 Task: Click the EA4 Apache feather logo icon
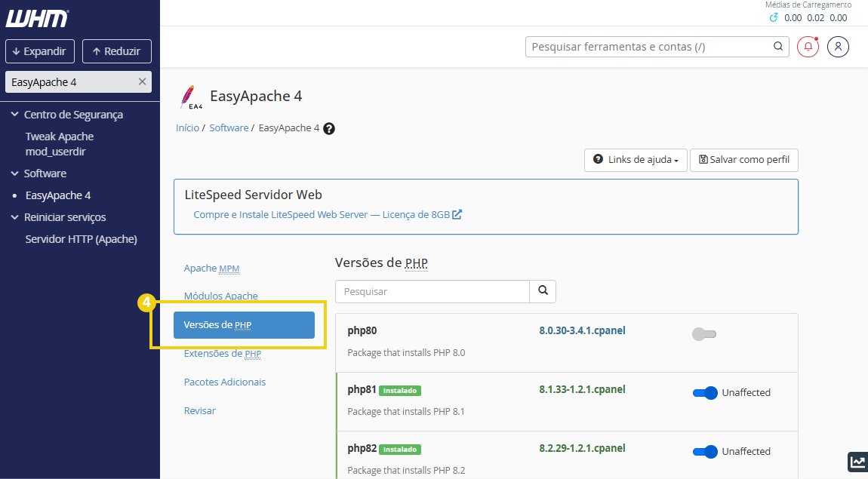191,97
